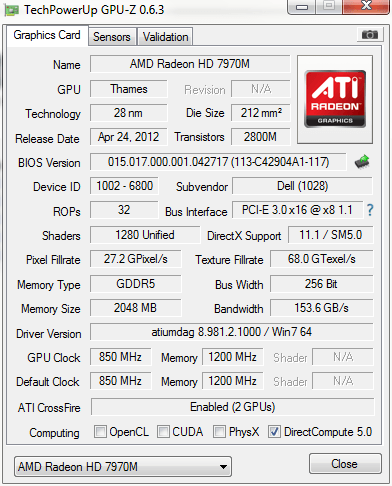Click the BIOS save chip icon
The width and height of the screenshot is (392, 486).
(362, 162)
